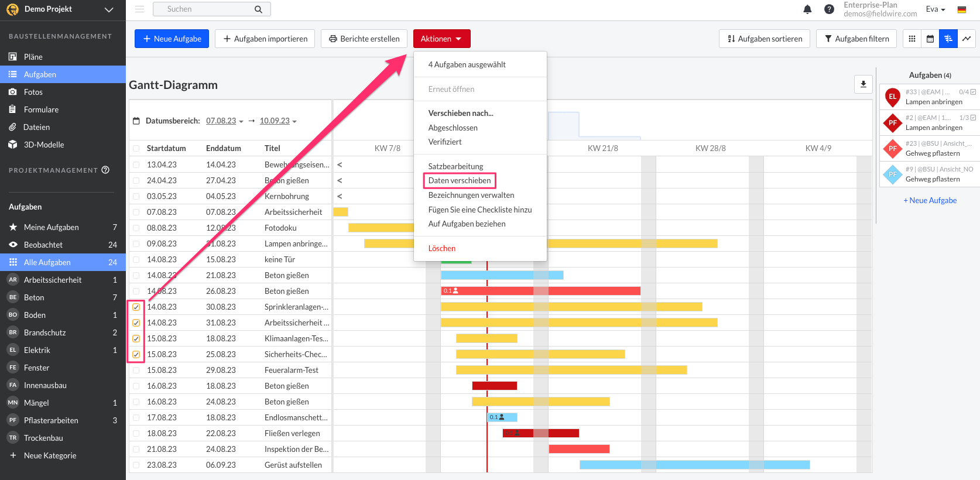980x480 pixels.
Task: Open the start date 07.08.23 dropdown
Action: coord(224,121)
